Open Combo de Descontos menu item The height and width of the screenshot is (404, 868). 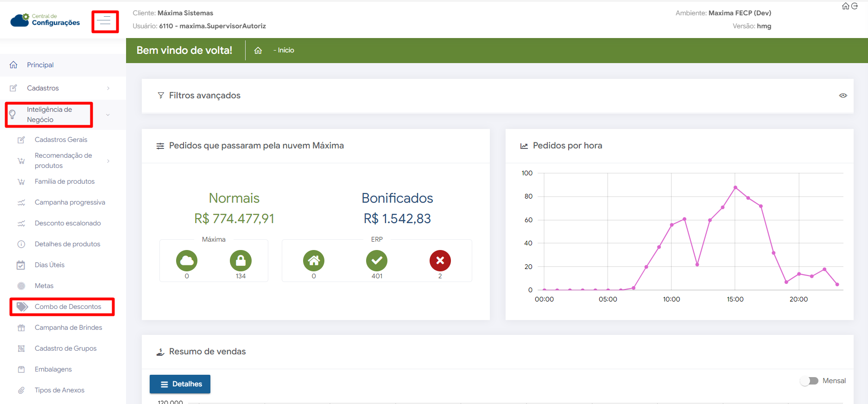pos(68,307)
